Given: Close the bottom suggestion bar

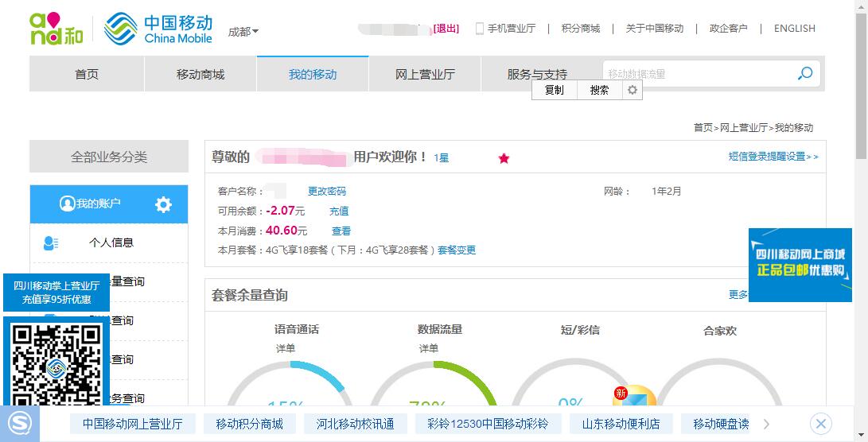Looking at the screenshot, I should [x=820, y=425].
